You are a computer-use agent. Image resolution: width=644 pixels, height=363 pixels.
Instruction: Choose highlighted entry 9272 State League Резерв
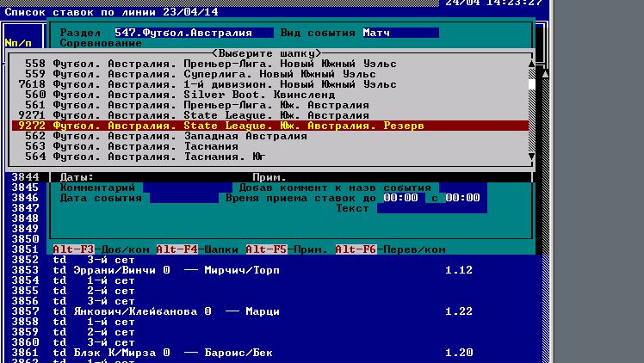[x=269, y=126]
